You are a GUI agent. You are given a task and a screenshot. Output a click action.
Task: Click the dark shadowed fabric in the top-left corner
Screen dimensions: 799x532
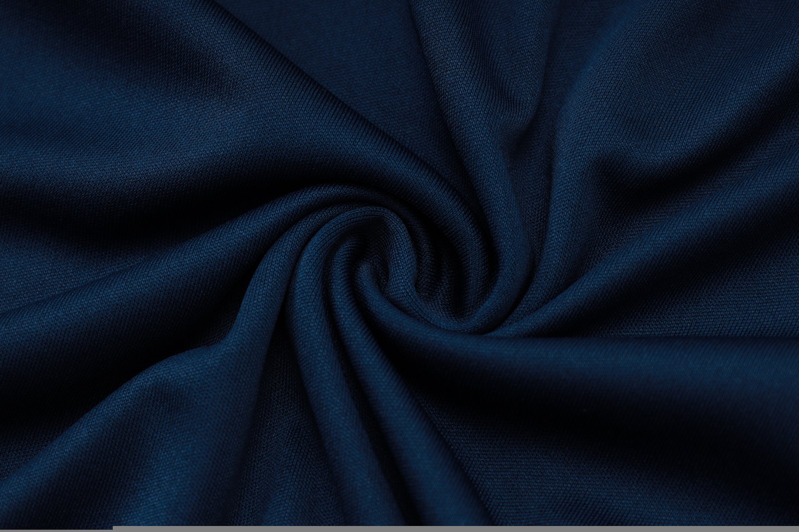tap(50, 40)
